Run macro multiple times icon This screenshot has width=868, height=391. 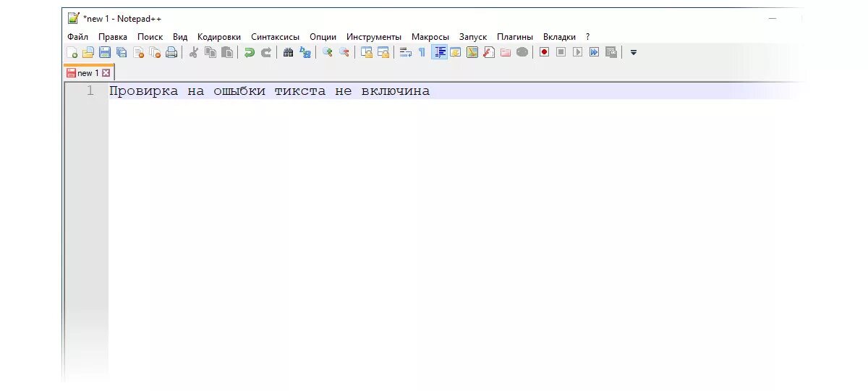595,52
